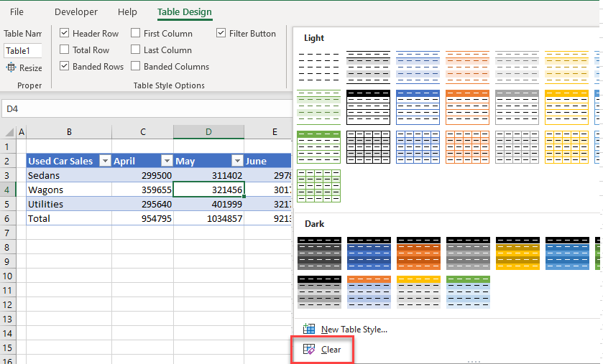Open the April column filter dropdown

click(166, 162)
